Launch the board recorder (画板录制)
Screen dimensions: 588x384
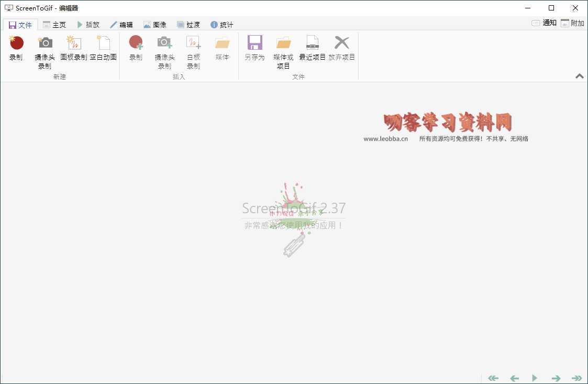[x=74, y=48]
